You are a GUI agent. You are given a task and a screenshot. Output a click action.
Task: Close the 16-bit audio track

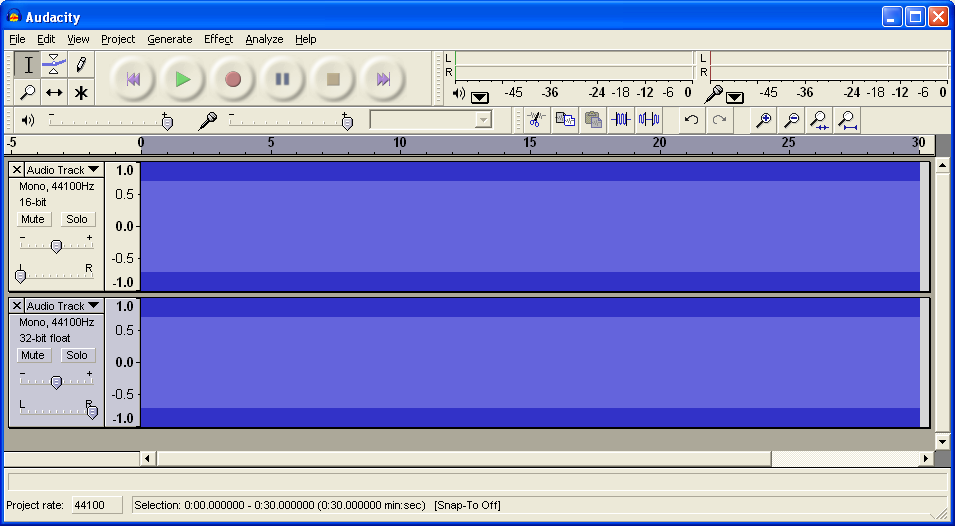coord(17,170)
